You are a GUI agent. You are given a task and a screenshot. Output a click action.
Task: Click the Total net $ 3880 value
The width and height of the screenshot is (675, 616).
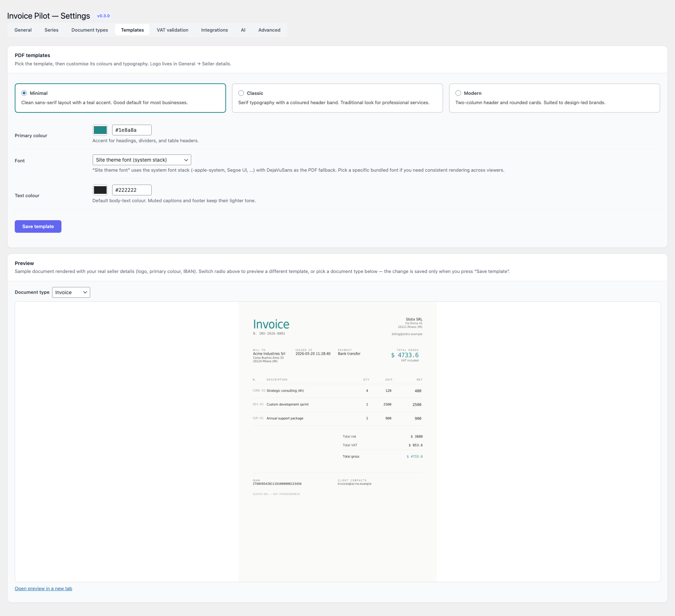pos(417,437)
